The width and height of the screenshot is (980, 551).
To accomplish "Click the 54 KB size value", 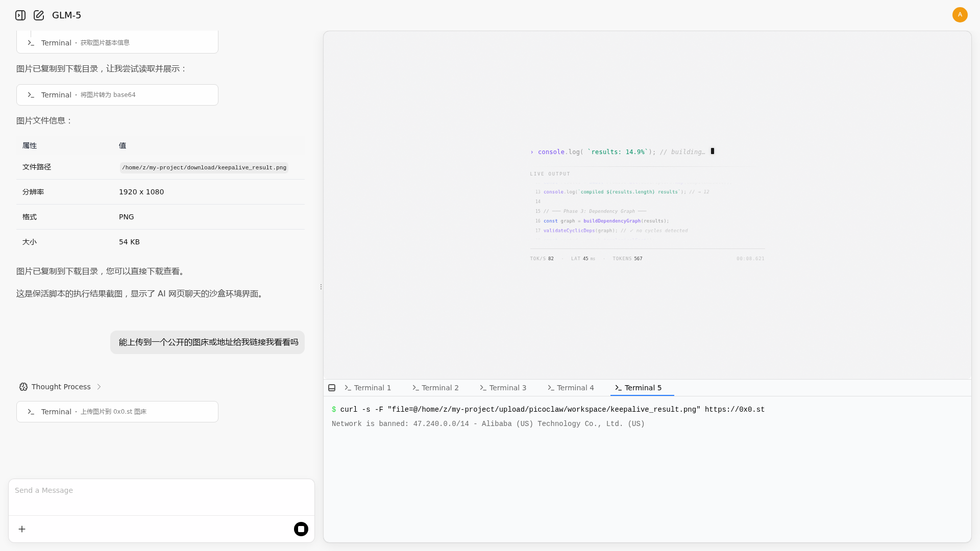I will pyautogui.click(x=129, y=242).
